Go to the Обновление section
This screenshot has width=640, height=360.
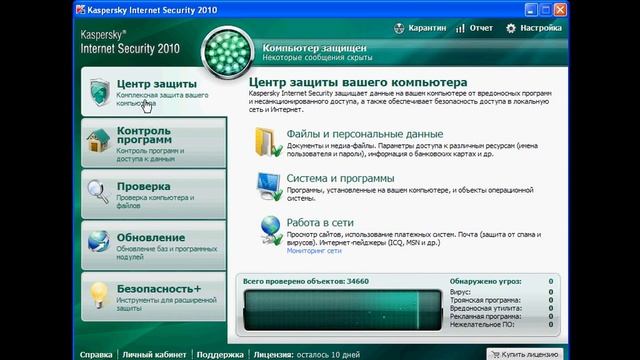point(153,245)
